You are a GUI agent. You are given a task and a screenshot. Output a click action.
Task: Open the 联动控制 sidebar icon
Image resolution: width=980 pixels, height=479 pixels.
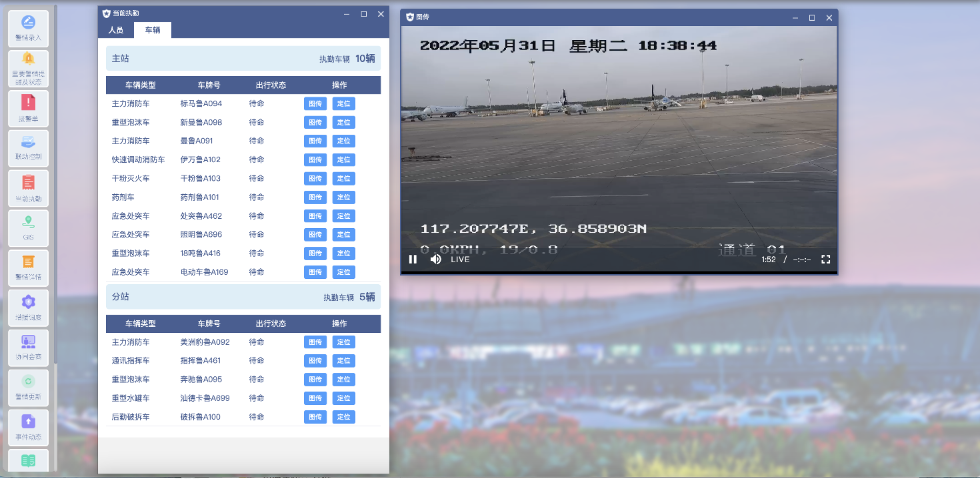[28, 148]
